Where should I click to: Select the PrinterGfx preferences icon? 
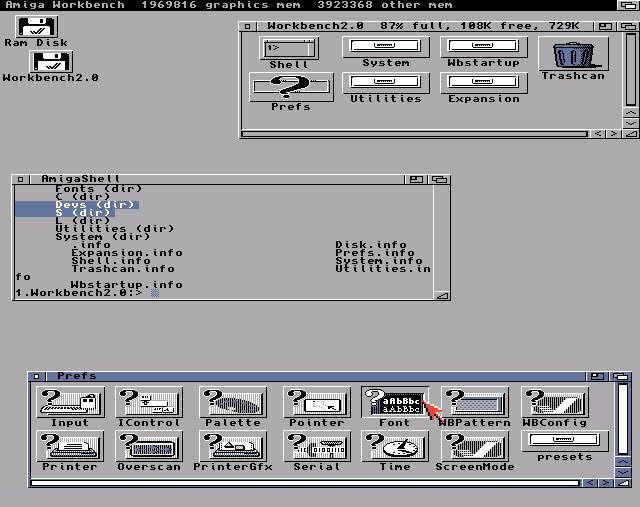point(233,446)
